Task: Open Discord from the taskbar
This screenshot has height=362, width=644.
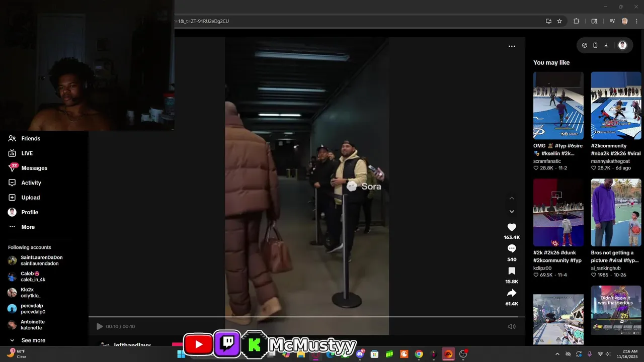Action: [360, 354]
